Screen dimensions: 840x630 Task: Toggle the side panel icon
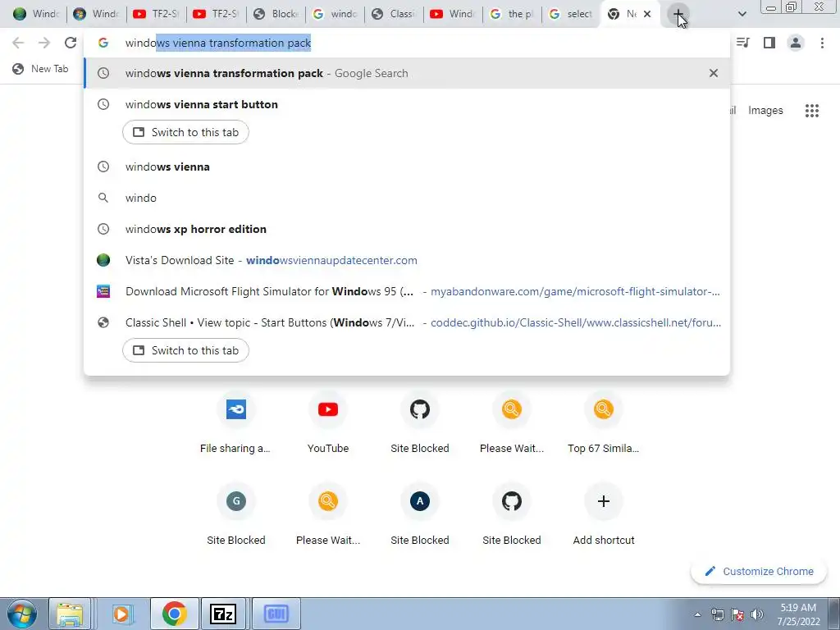(x=769, y=43)
